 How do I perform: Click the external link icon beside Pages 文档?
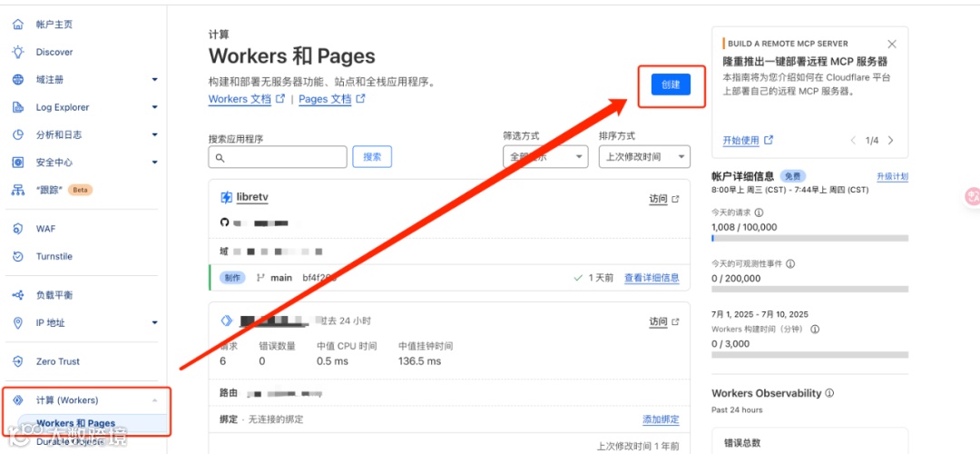pyautogui.click(x=360, y=99)
